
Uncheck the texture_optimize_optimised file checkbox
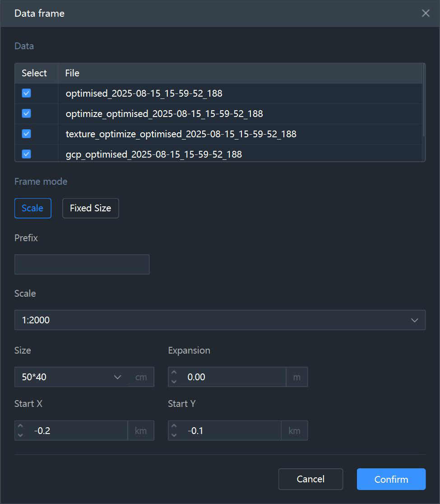coord(26,134)
